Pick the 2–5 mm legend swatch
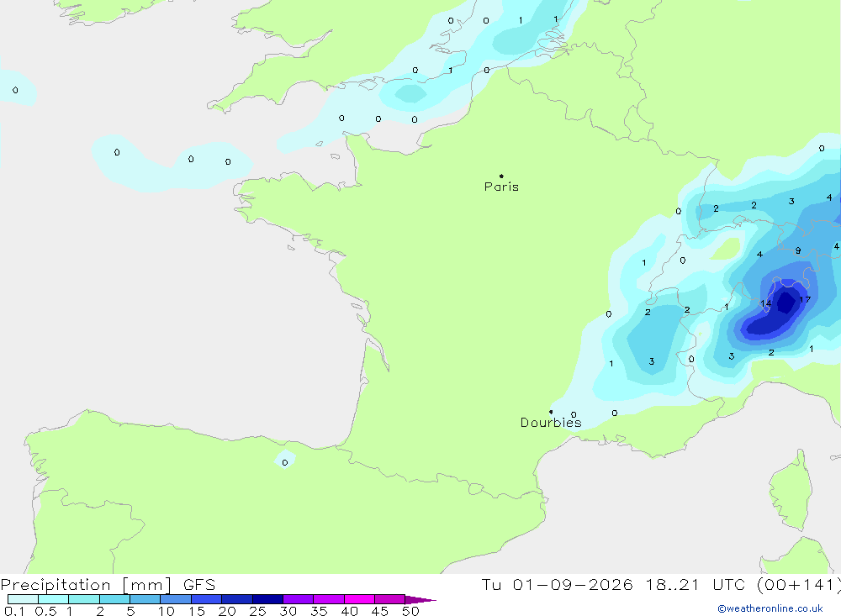This screenshot has height=616, width=841. (114, 599)
